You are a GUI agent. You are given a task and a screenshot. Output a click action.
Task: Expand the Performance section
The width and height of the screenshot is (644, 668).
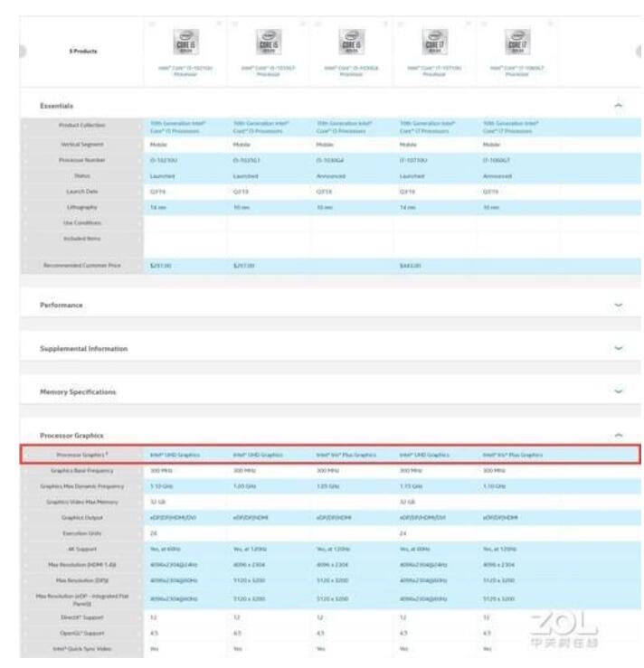pos(619,306)
